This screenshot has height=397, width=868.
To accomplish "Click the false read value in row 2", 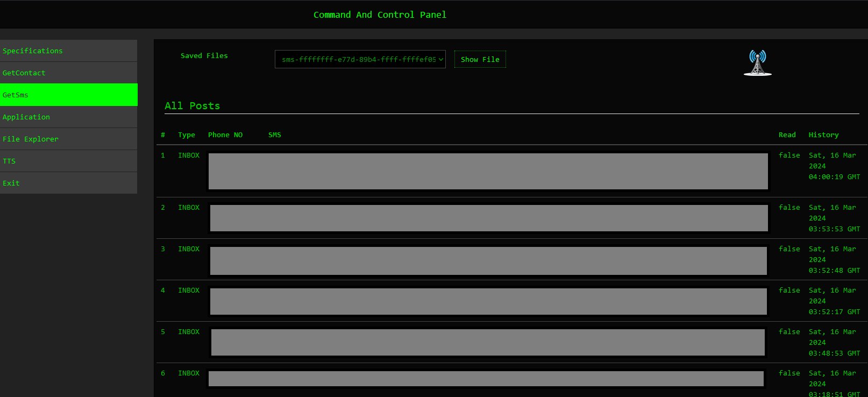I will point(789,208).
